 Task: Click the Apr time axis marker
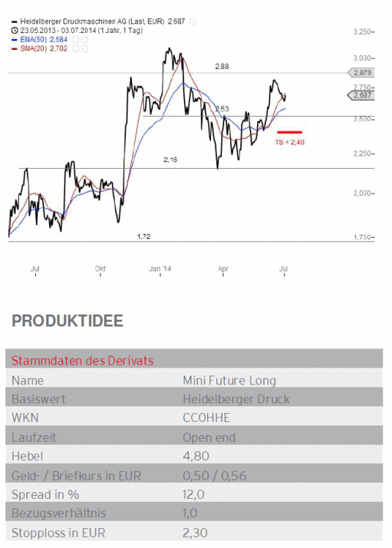[x=223, y=268]
